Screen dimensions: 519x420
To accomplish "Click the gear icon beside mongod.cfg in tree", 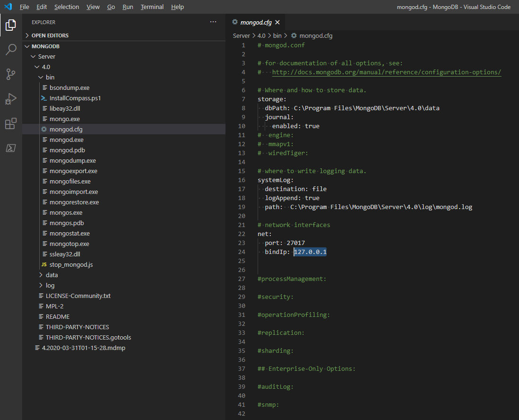I will pos(44,129).
